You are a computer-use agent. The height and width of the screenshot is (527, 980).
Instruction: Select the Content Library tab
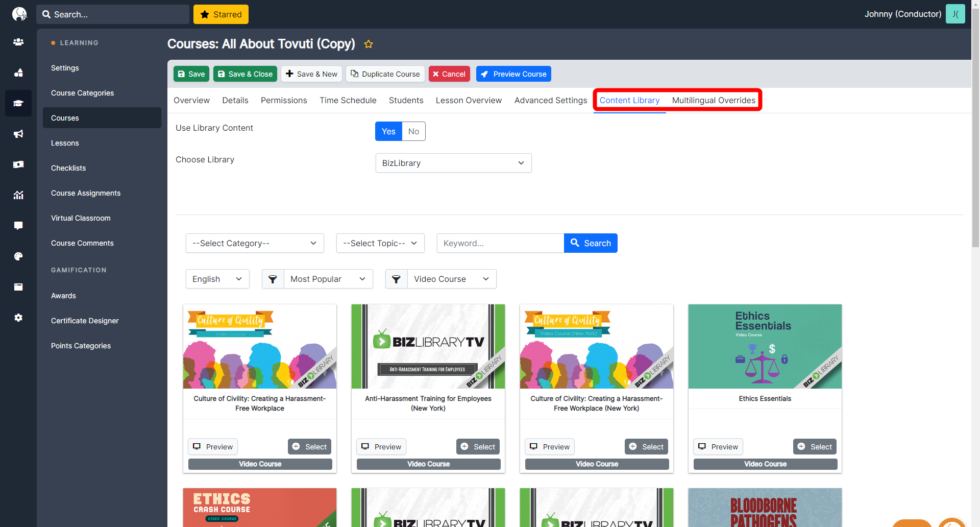coord(629,100)
